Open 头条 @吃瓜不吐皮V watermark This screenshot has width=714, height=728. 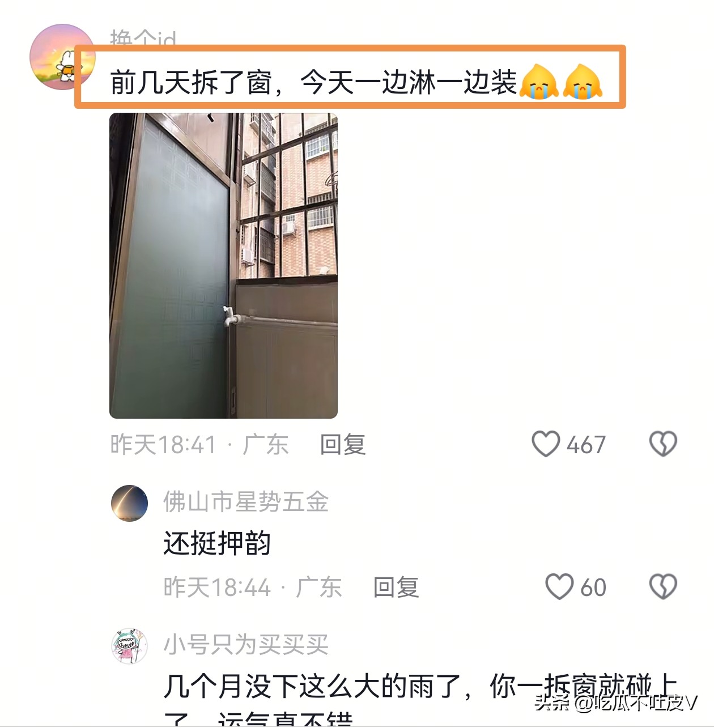point(616,703)
